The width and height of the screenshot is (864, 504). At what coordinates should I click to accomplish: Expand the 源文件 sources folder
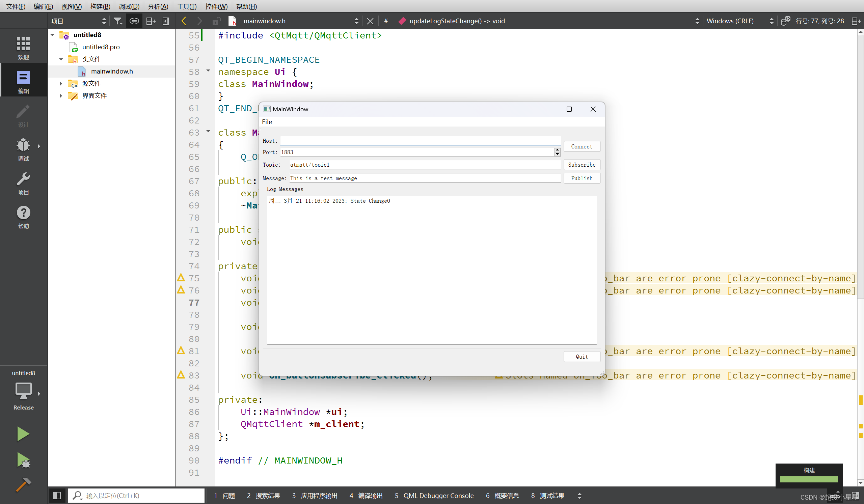pyautogui.click(x=61, y=84)
